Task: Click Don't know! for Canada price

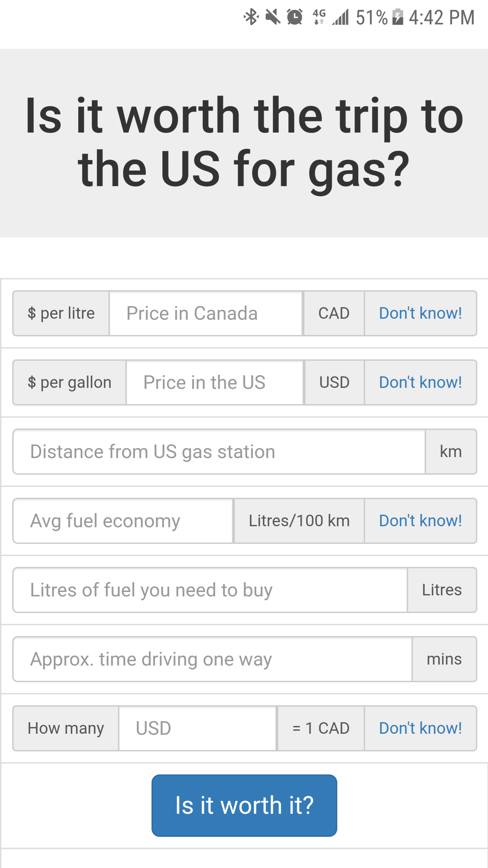Action: (420, 313)
